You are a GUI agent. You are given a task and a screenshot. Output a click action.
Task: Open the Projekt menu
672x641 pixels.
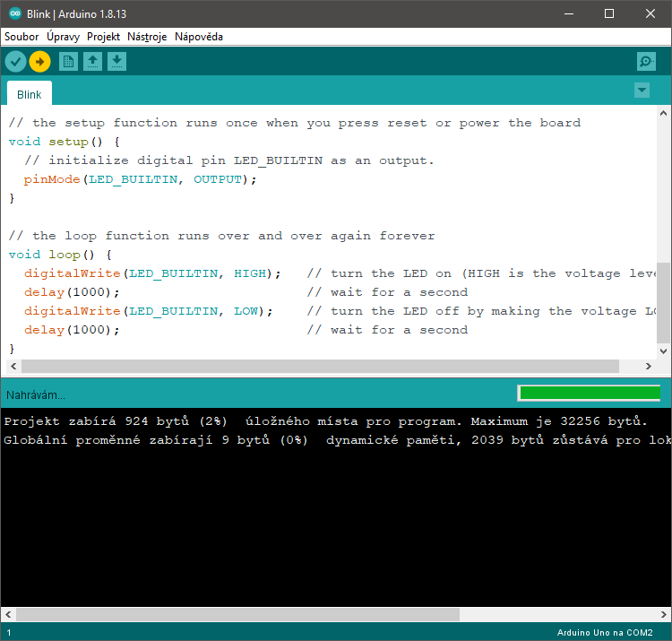tap(103, 37)
